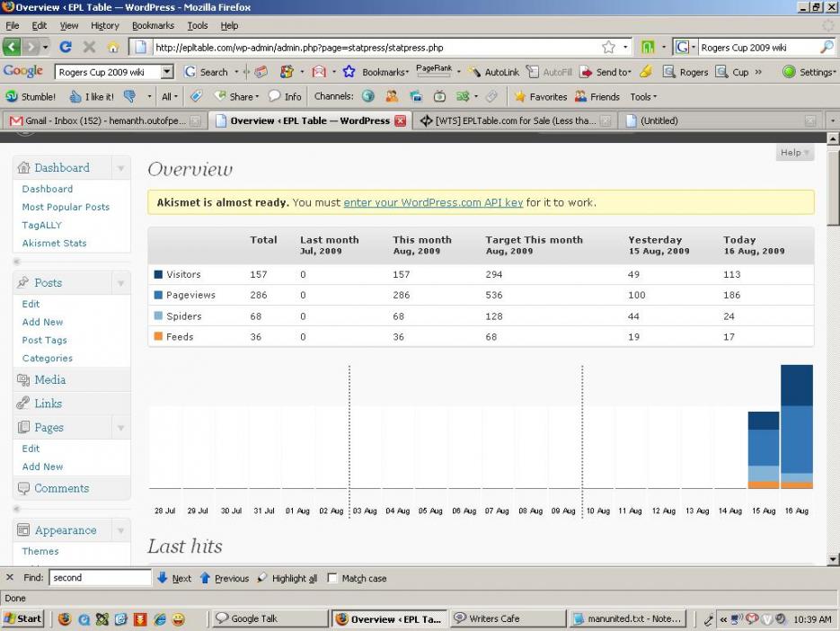840x631 pixels.
Task: Click enter your WordPress.com API key link
Action: click(433, 202)
